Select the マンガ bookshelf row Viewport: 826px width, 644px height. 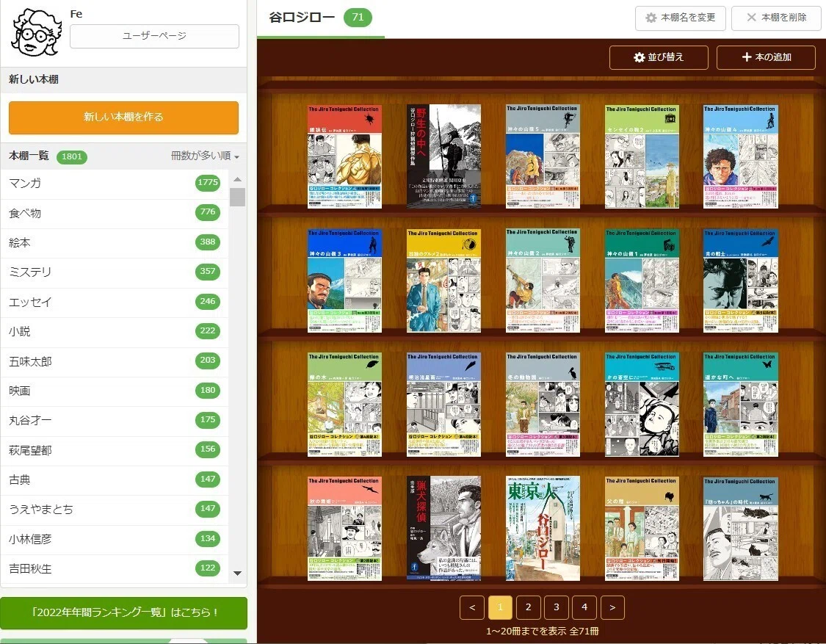tap(115, 183)
